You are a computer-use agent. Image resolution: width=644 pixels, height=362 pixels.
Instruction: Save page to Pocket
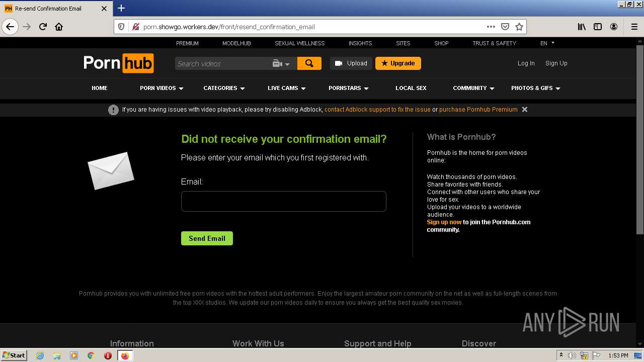(x=505, y=27)
